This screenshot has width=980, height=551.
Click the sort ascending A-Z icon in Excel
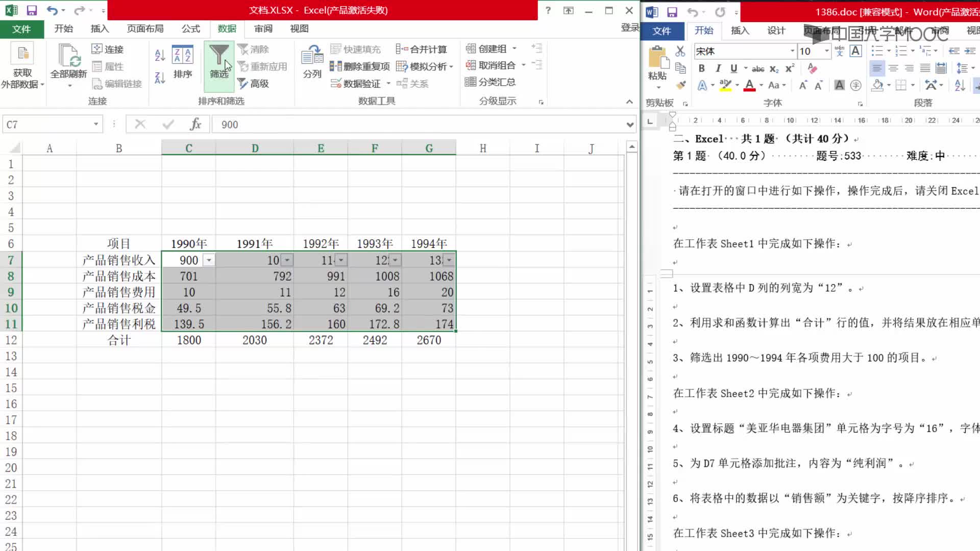160,55
